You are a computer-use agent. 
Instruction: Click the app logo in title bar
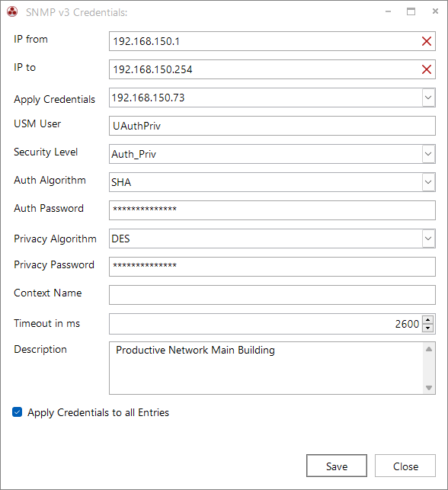tap(12, 12)
